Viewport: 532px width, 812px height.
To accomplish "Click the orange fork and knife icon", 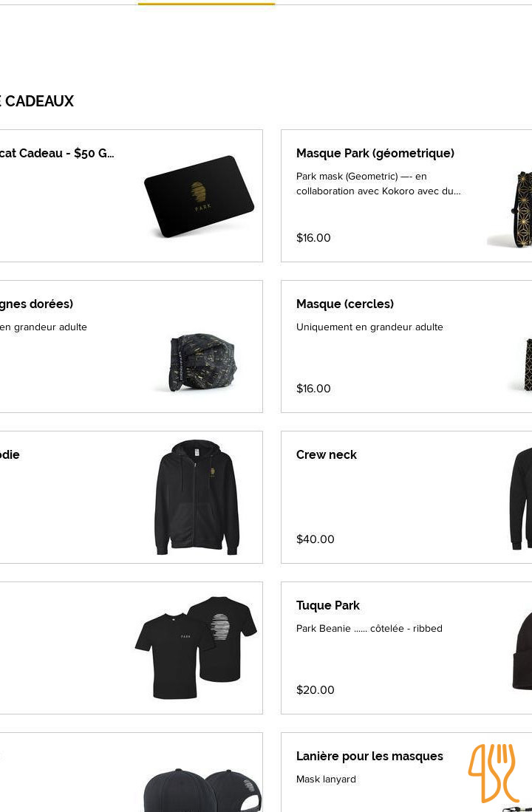I will (493, 773).
